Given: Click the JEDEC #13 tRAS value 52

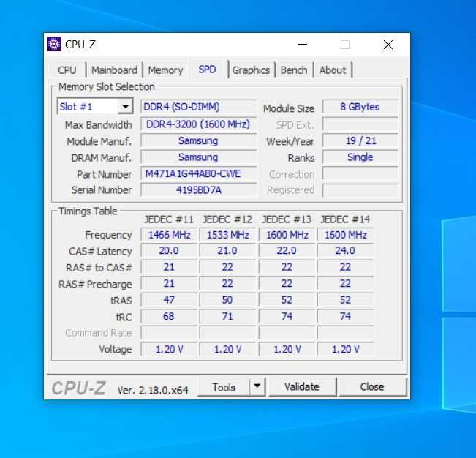Looking at the screenshot, I should (x=287, y=300).
